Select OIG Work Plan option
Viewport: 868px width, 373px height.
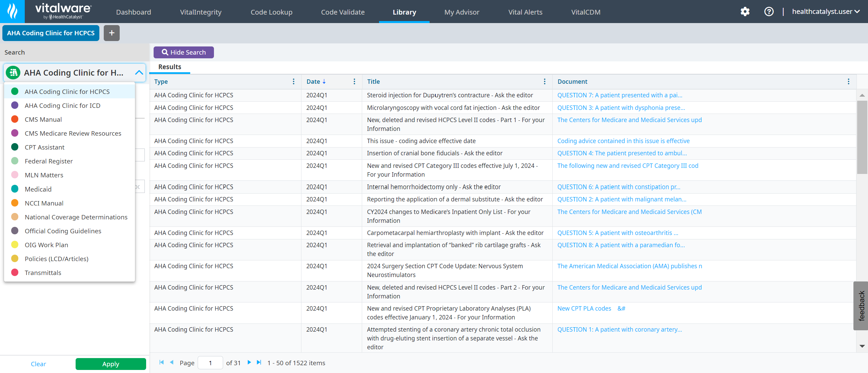coord(46,245)
